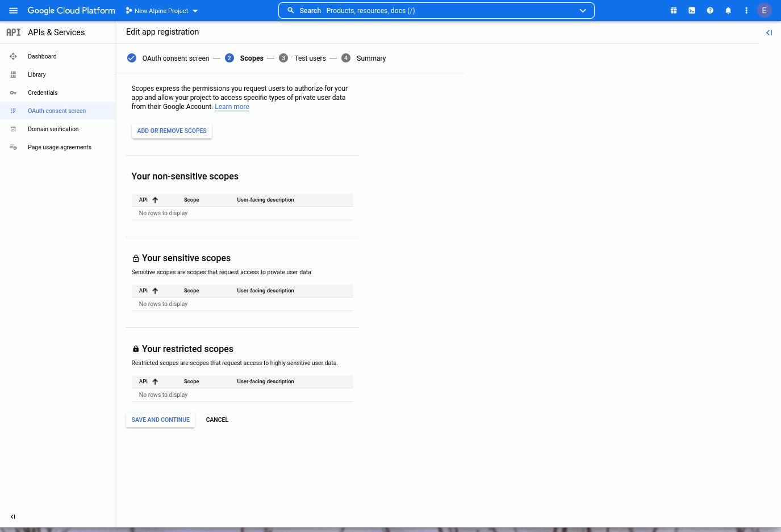Click the step 4 circle icon

[x=346, y=58]
